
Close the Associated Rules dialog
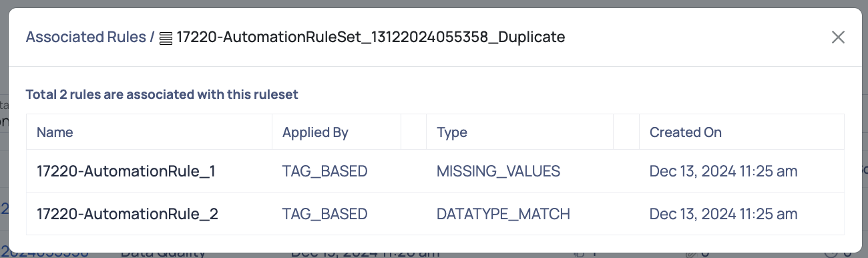click(838, 37)
